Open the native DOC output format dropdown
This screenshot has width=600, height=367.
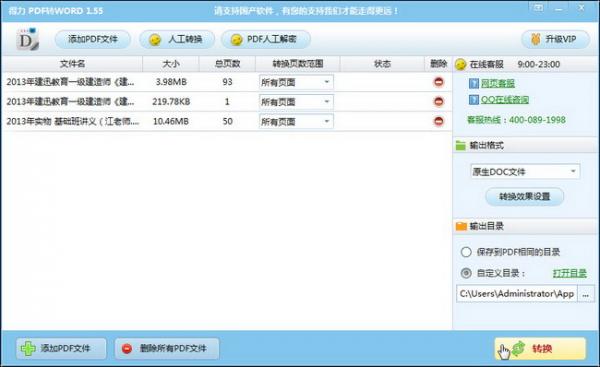coord(525,171)
